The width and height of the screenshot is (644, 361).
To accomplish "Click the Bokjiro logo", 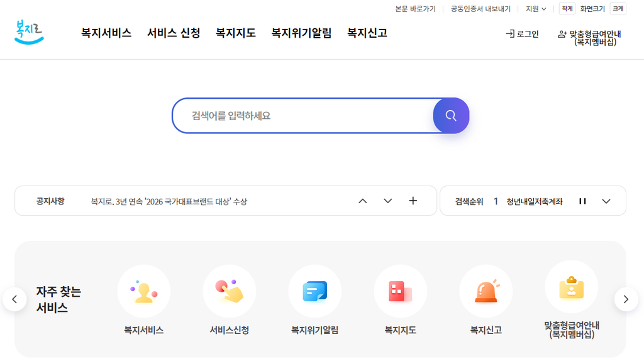I will tap(29, 32).
